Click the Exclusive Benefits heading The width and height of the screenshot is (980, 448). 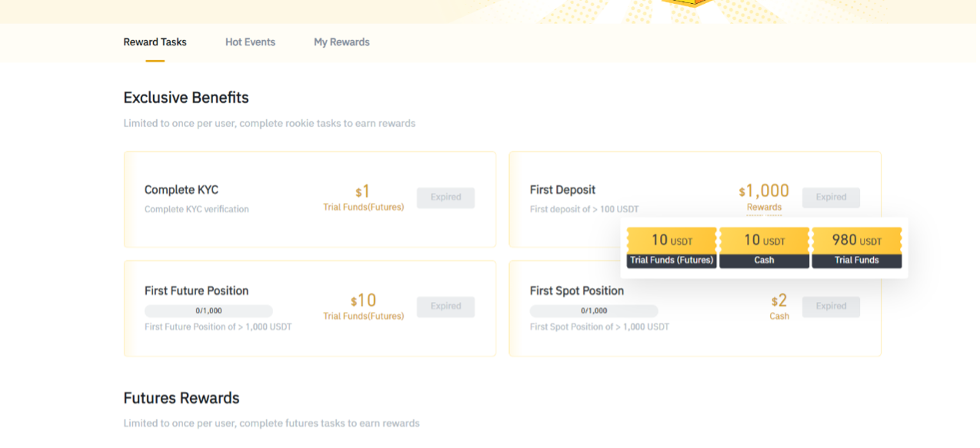point(186,98)
